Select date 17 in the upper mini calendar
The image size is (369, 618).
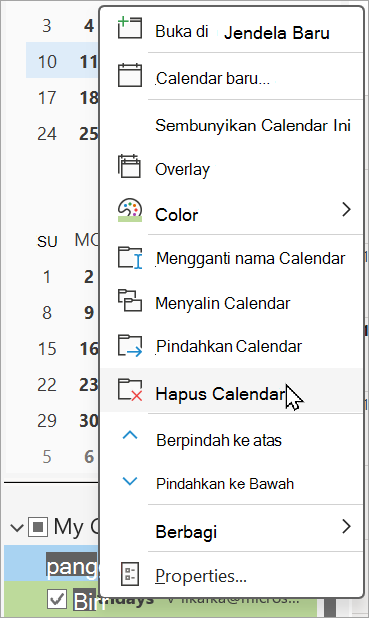tap(47, 97)
